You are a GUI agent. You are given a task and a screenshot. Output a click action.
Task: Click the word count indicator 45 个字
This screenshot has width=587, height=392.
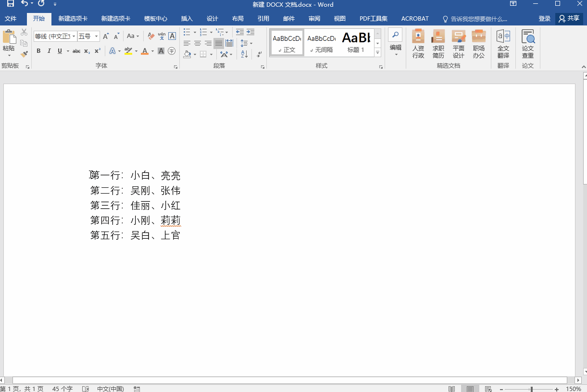point(62,389)
